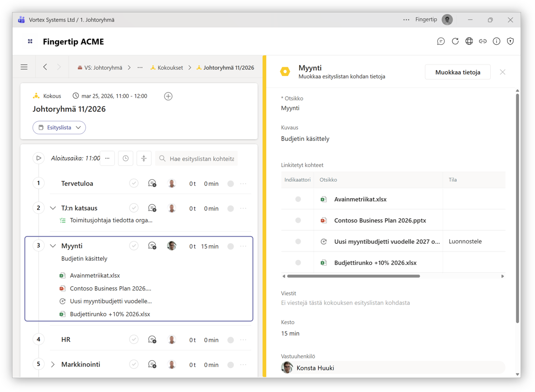Toggle the completion check for HR

tap(134, 340)
